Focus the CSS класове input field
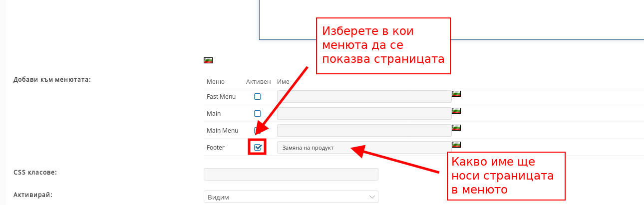This screenshot has width=644, height=205. pos(291,174)
